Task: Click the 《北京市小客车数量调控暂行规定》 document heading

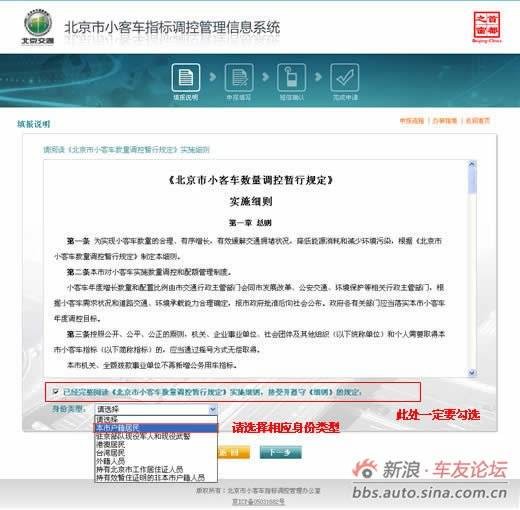Action: [x=251, y=180]
